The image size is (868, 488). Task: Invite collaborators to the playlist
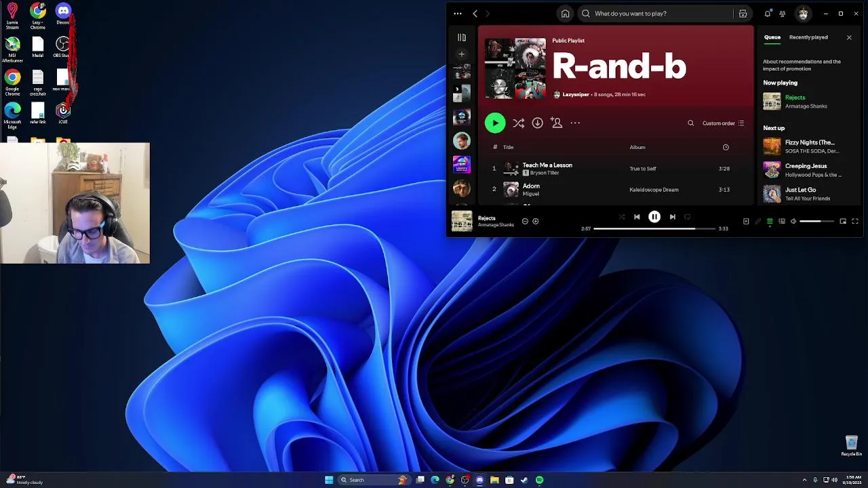click(556, 123)
